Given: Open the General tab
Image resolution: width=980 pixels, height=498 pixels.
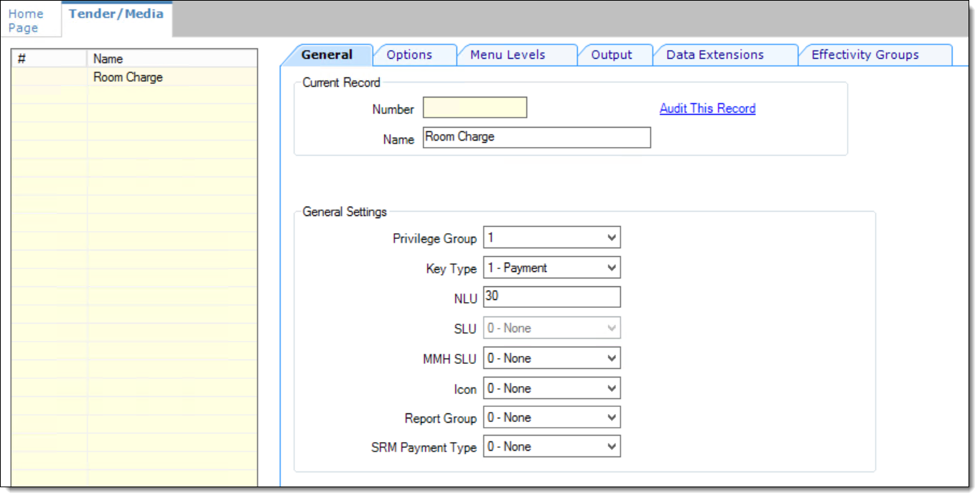Looking at the screenshot, I should 327,55.
